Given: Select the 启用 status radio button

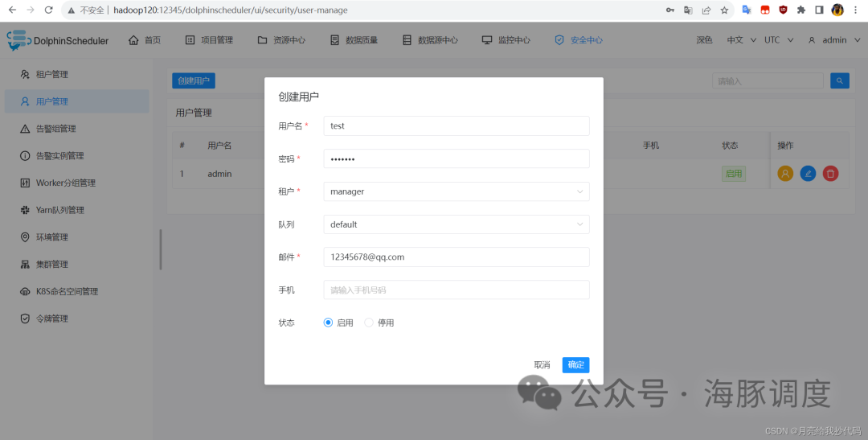Looking at the screenshot, I should coord(328,323).
